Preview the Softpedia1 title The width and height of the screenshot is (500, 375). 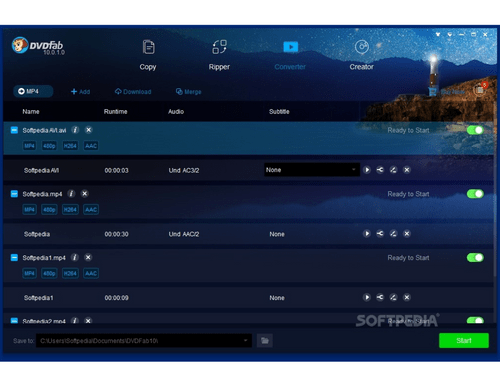(x=367, y=297)
